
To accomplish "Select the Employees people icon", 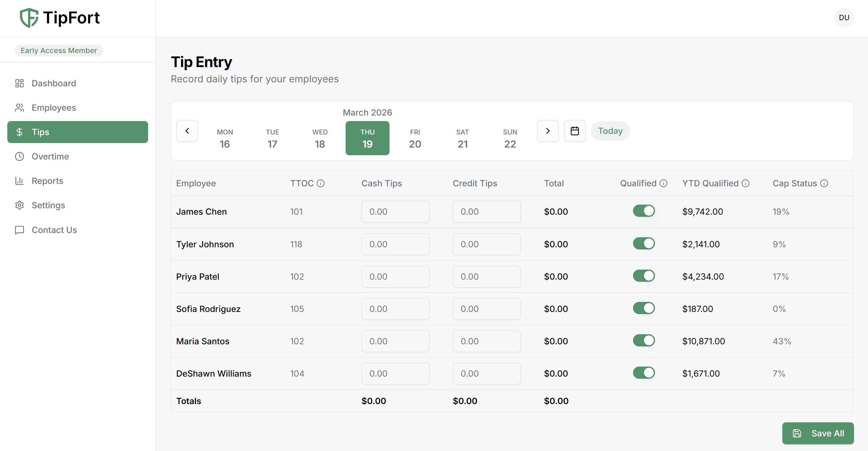I will [20, 108].
